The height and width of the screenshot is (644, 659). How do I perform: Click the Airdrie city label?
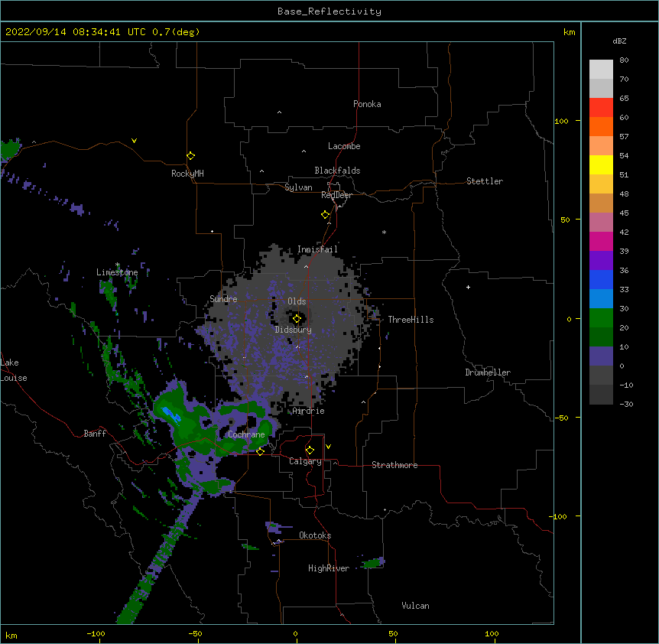[x=308, y=411]
